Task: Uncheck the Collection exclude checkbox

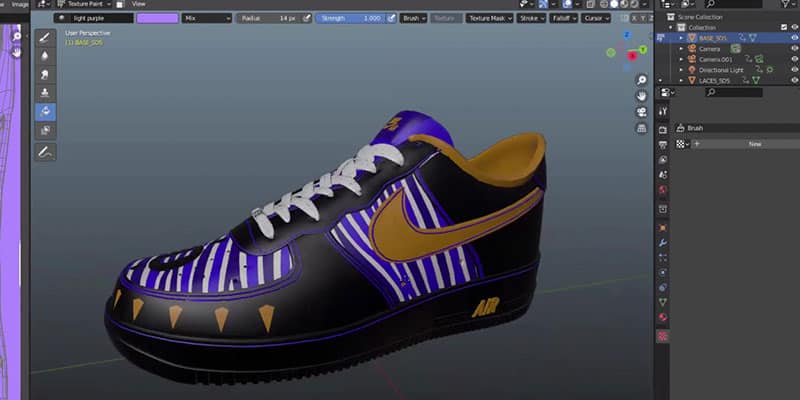Action: [784, 27]
